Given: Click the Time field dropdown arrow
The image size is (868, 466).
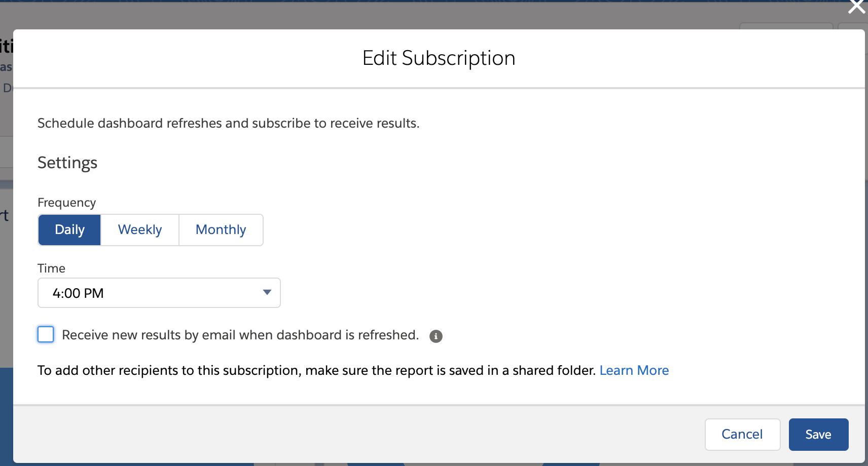Looking at the screenshot, I should click(267, 292).
